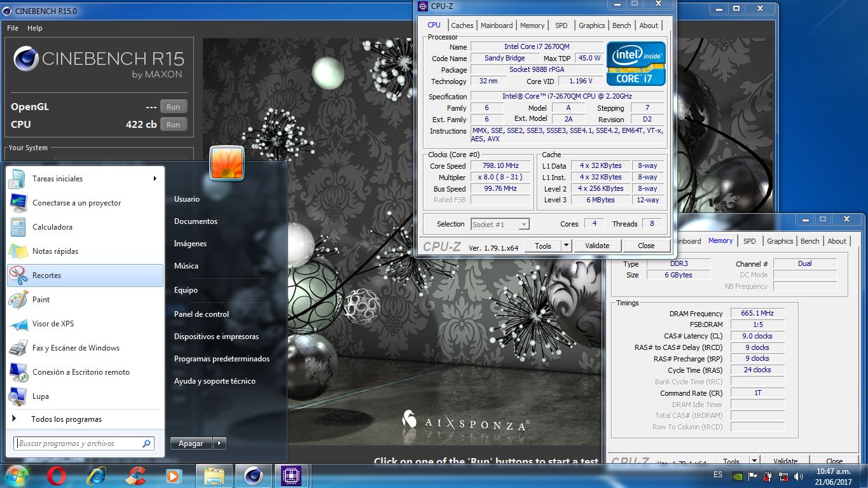The height and width of the screenshot is (488, 868).
Task: Run the CPU test in Cinebench
Action: pos(173,125)
